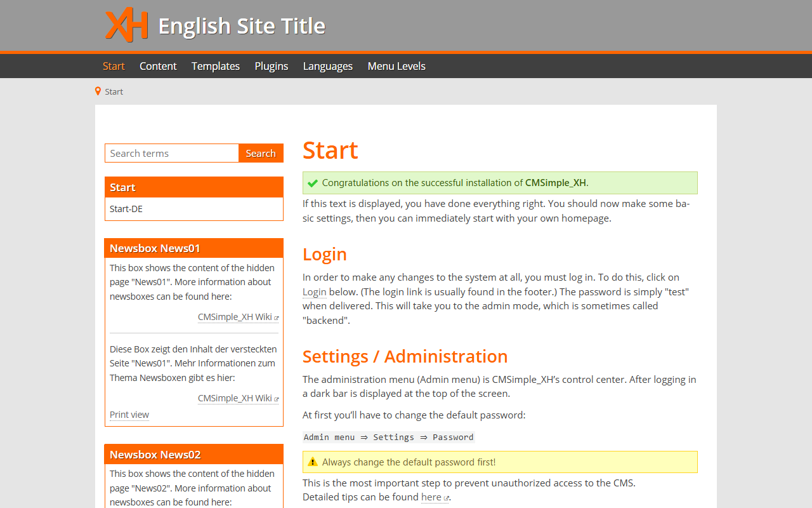The height and width of the screenshot is (508, 812).
Task: Click the XH site logo
Action: pyautogui.click(x=127, y=25)
